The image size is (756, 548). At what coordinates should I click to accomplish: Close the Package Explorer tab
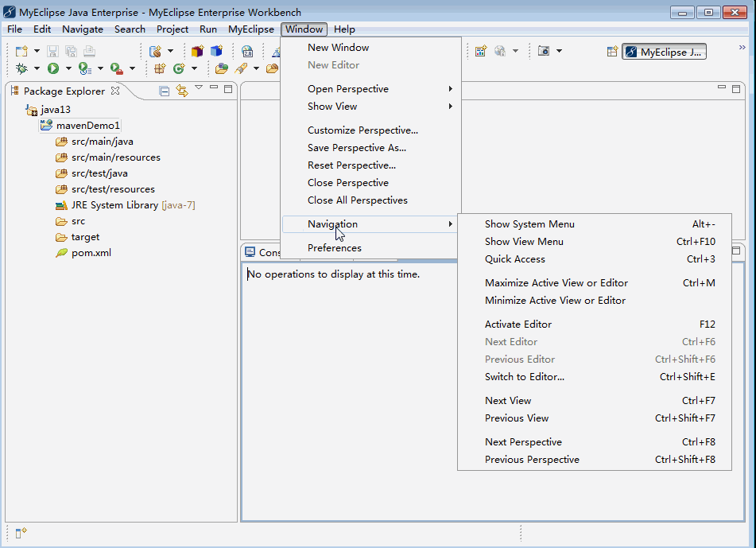tap(115, 91)
